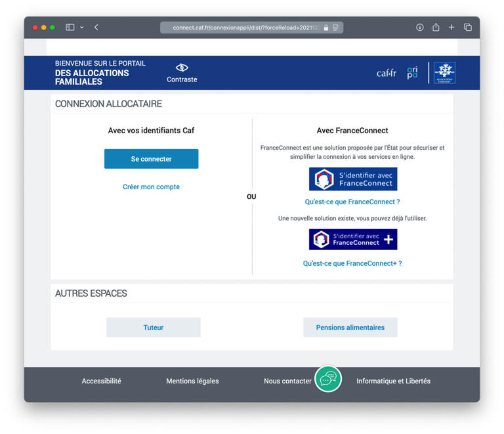
Task: Open the Créer mon compte link
Action: point(151,186)
